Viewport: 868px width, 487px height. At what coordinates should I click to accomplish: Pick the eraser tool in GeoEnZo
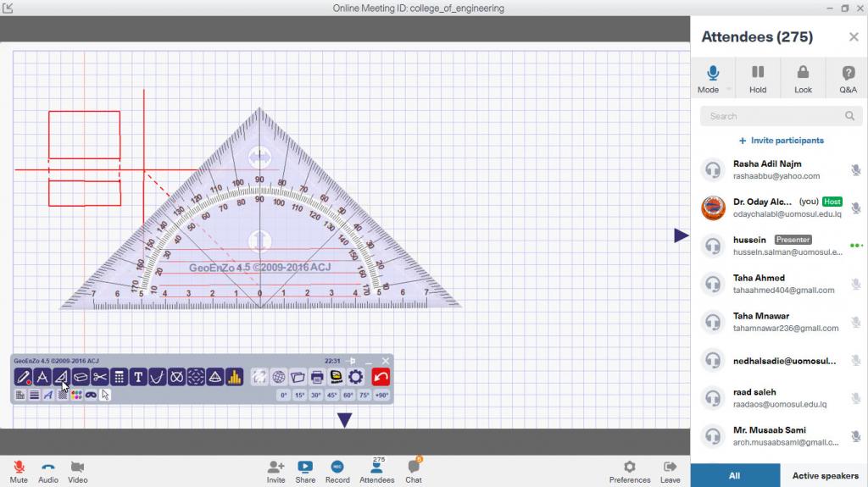click(81, 377)
